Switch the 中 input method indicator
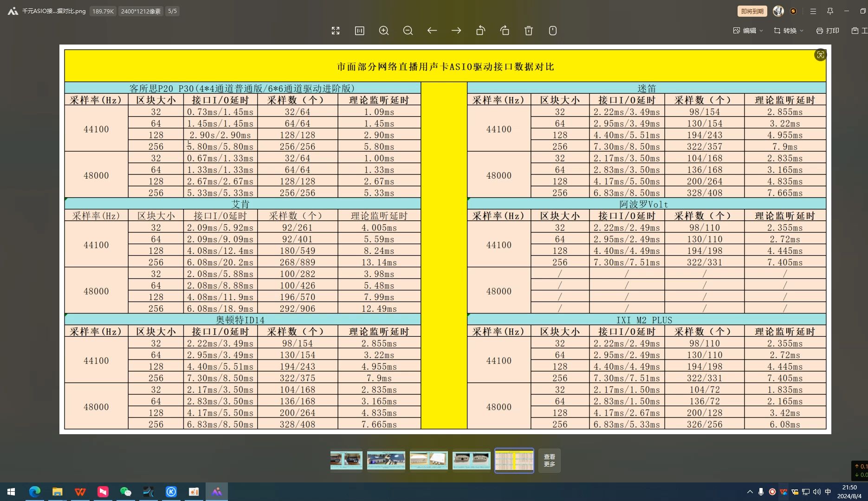This screenshot has width=868, height=501. tap(828, 492)
